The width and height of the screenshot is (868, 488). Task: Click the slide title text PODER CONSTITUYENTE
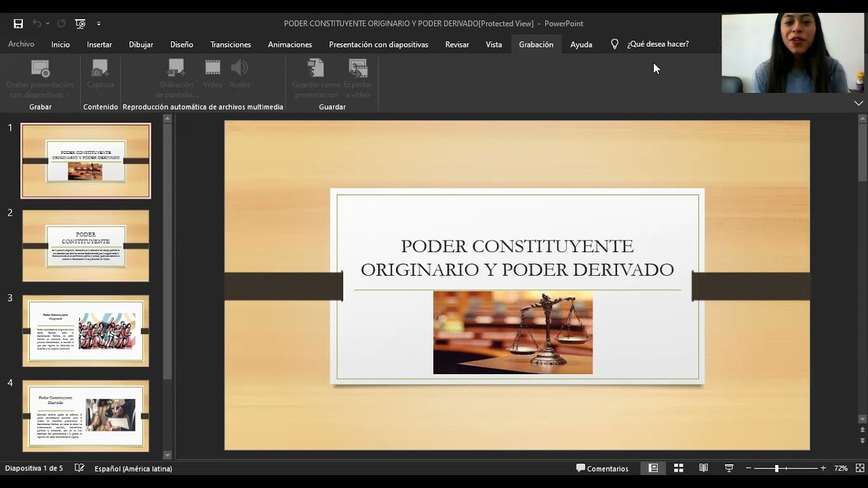click(x=517, y=258)
